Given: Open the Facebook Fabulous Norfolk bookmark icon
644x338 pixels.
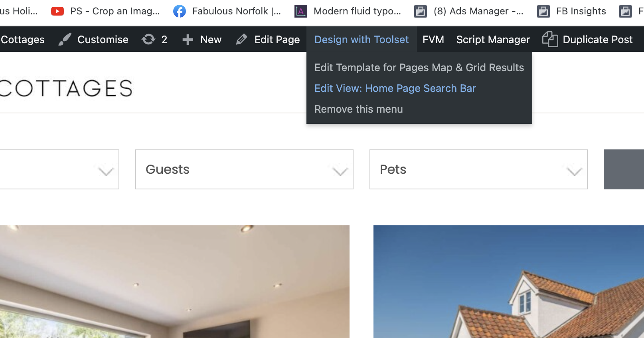Looking at the screenshot, I should point(180,11).
